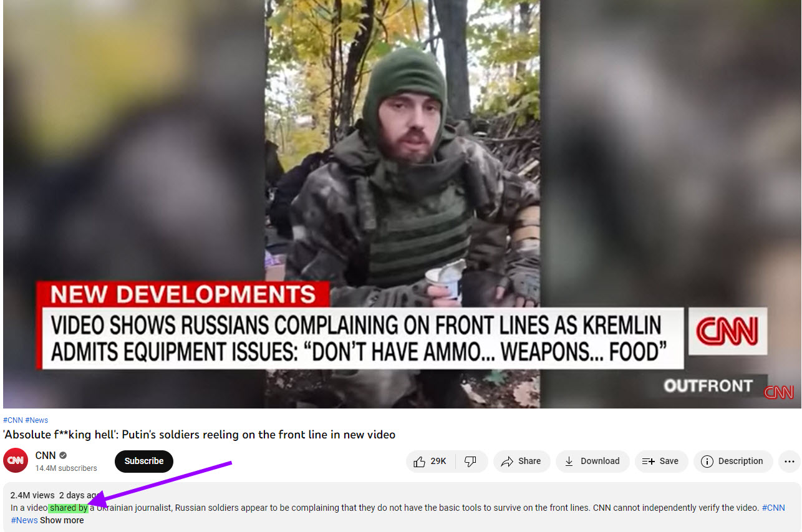Click the Download arrow icon
The width and height of the screenshot is (802, 532).
pyautogui.click(x=569, y=462)
